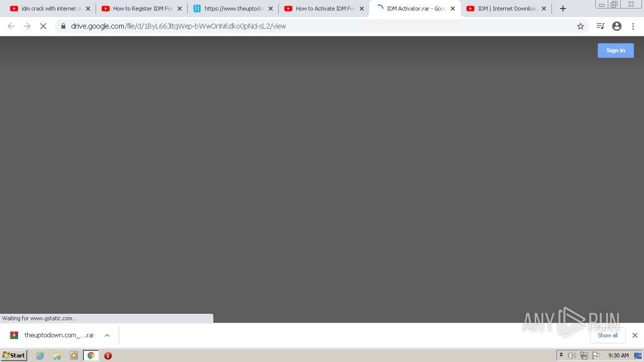Close the theuptodown.com tab
Screen dimensions: 644x362
coord(271,9)
